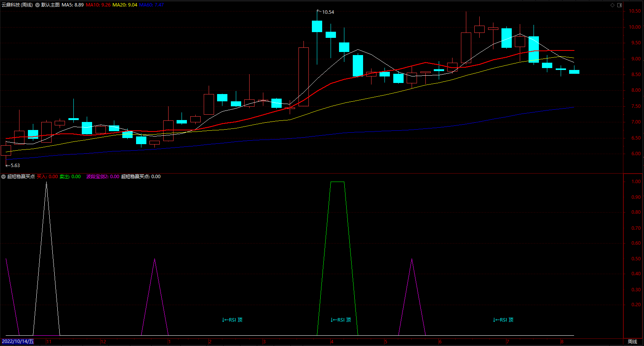Click the 1.00 indicator axis label

click(636, 182)
